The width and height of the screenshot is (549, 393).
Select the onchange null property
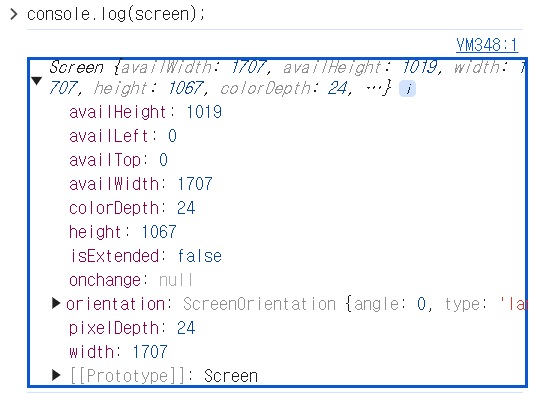point(131,280)
